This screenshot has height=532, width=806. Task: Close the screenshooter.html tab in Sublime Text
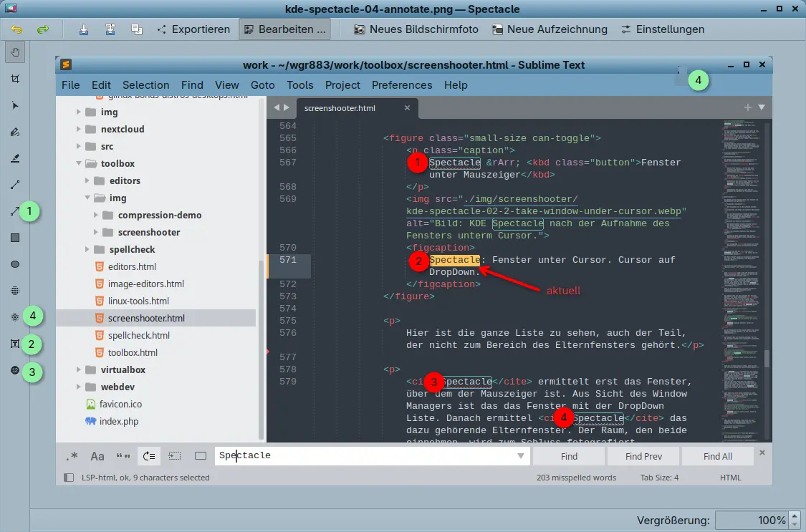click(407, 108)
